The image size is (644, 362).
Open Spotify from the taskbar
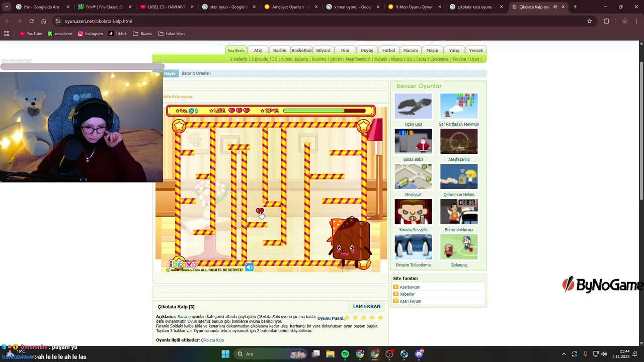345,354
